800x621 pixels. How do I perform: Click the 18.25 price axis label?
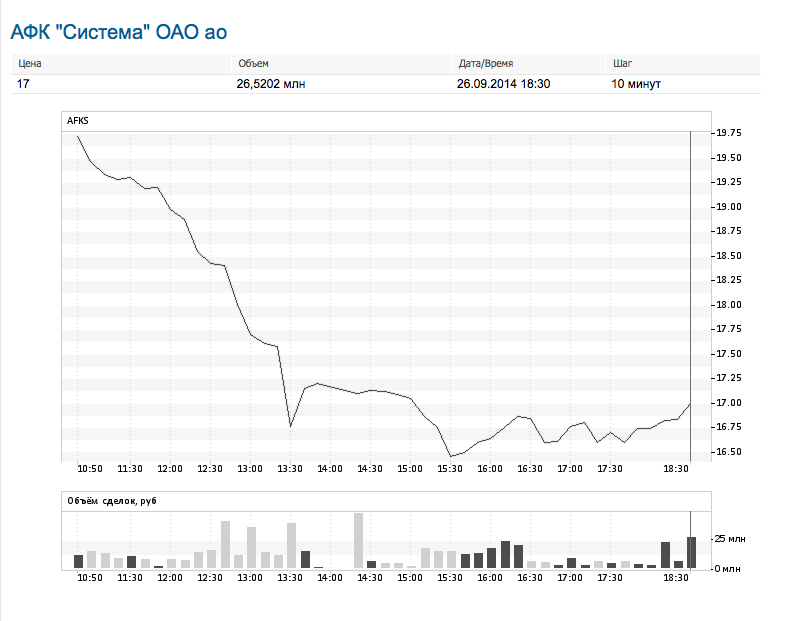[x=729, y=280]
